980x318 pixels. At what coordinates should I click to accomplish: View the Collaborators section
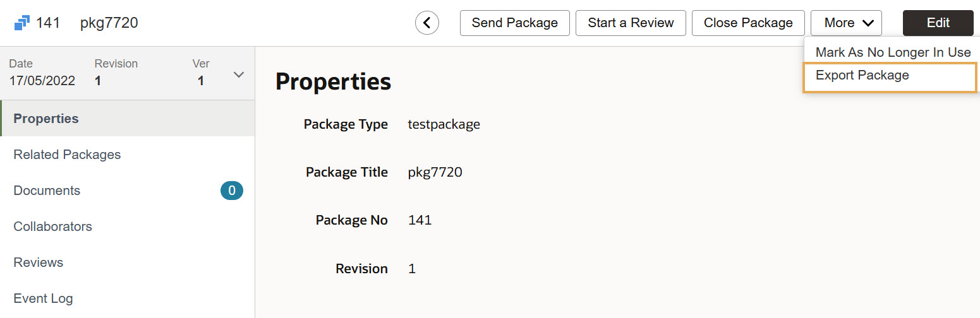52,227
